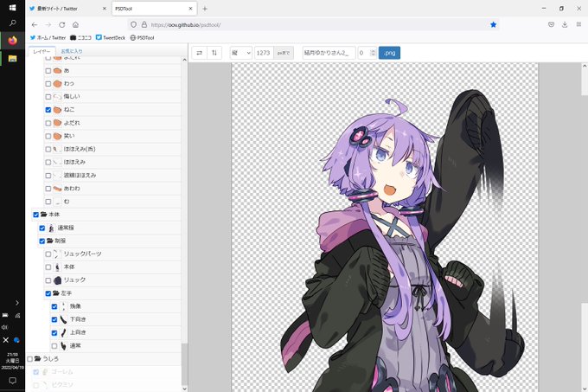This screenshot has height=392, width=588.
Task: Flip the image vertically with the up-down arrows icon
Action: (x=214, y=53)
